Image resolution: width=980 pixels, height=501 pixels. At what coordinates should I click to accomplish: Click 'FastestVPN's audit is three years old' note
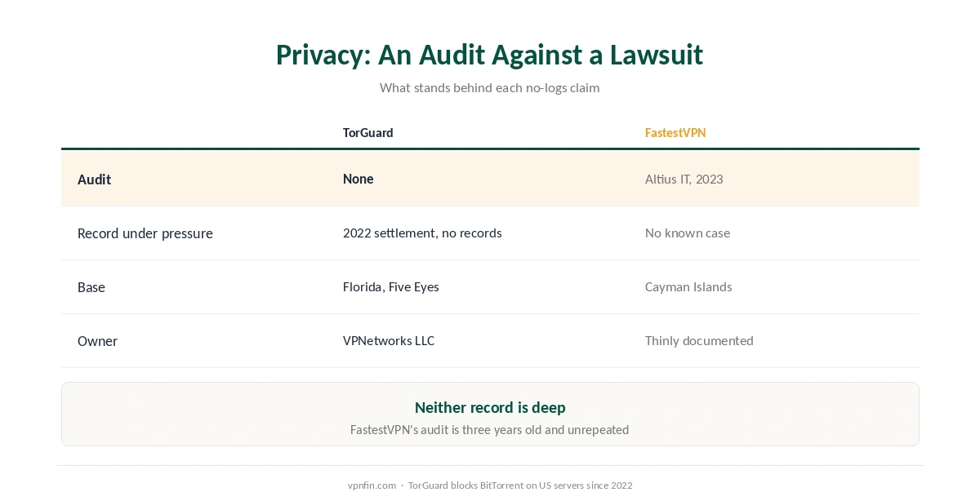pos(489,429)
